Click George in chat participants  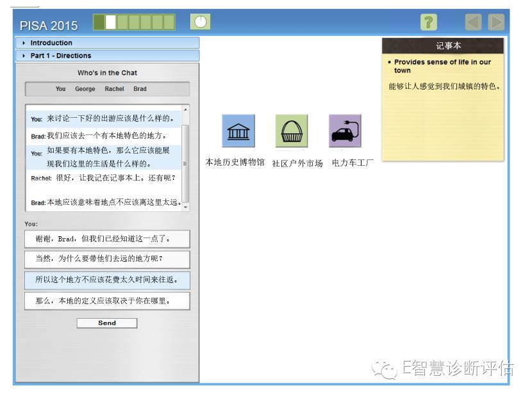point(85,89)
